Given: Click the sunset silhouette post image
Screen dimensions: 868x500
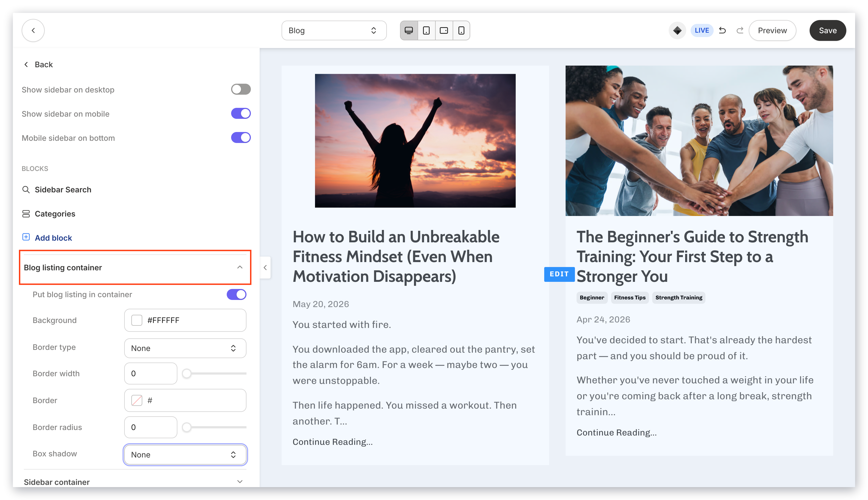Looking at the screenshot, I should coord(415,141).
